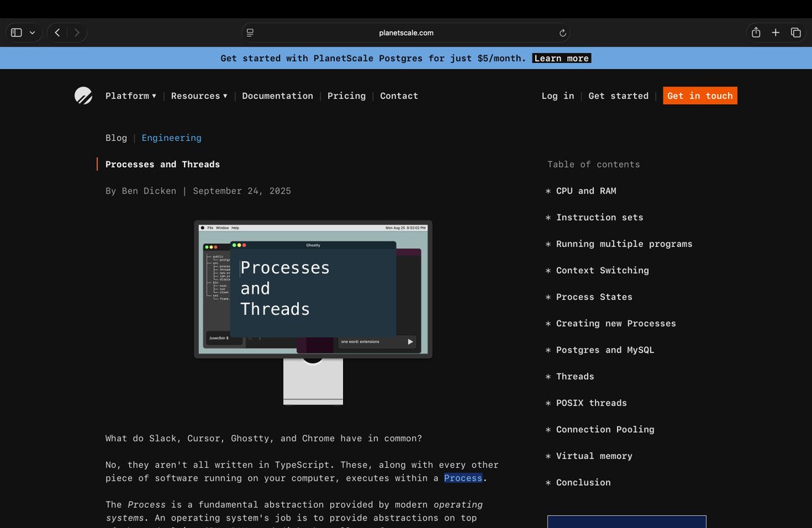
Task: Jump to Process States section
Action: (594, 296)
